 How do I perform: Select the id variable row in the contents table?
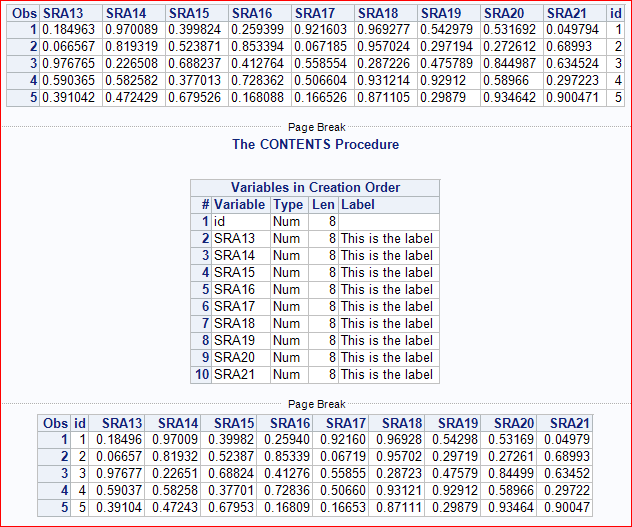(315, 221)
